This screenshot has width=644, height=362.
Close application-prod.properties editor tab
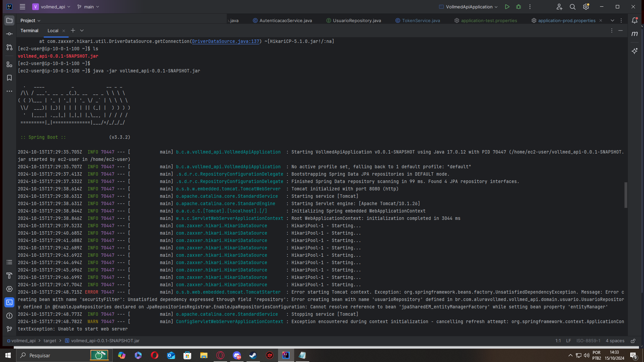tap(601, 20)
